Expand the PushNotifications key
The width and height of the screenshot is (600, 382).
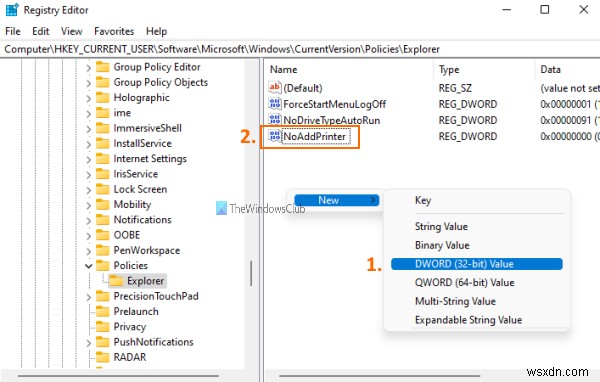pyautogui.click(x=88, y=343)
